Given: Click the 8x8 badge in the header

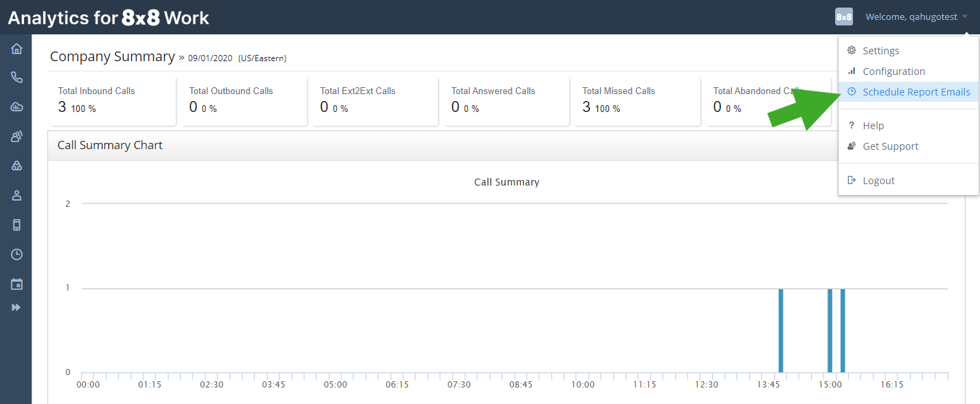Looking at the screenshot, I should [x=843, y=16].
